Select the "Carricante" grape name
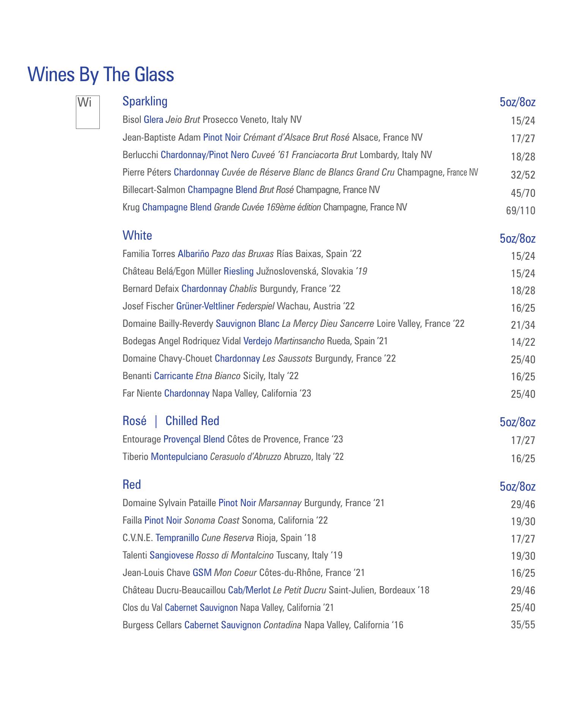Screen dimensions: 563x728 click(173, 376)
